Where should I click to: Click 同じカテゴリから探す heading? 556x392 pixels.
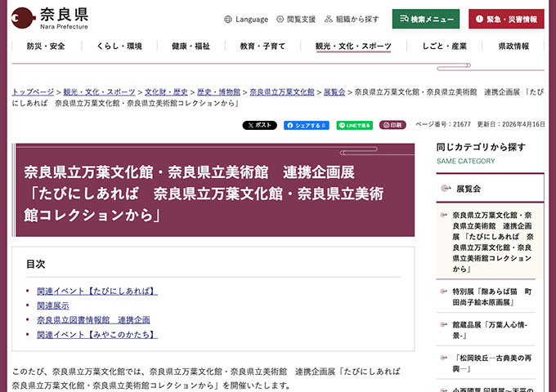[481, 147]
